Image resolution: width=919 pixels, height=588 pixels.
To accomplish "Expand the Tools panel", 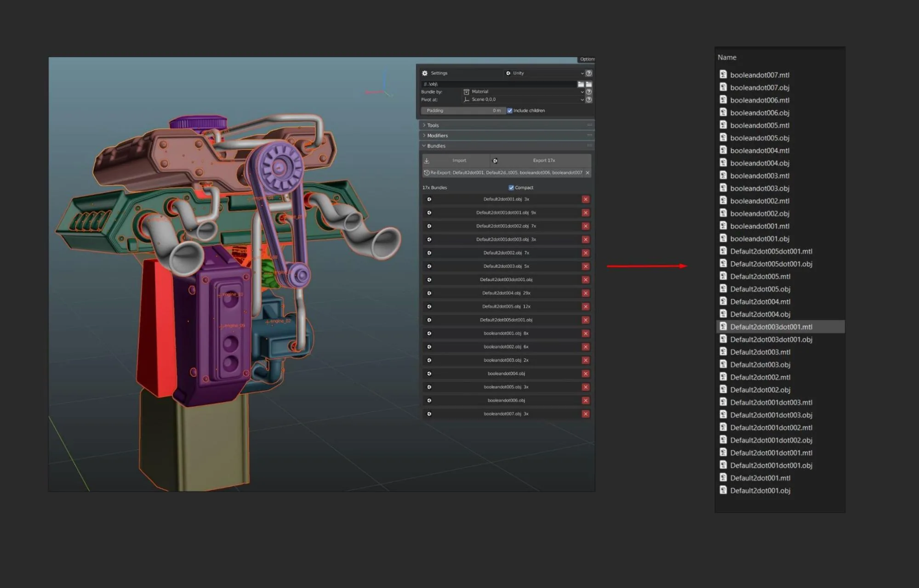I will coord(507,125).
